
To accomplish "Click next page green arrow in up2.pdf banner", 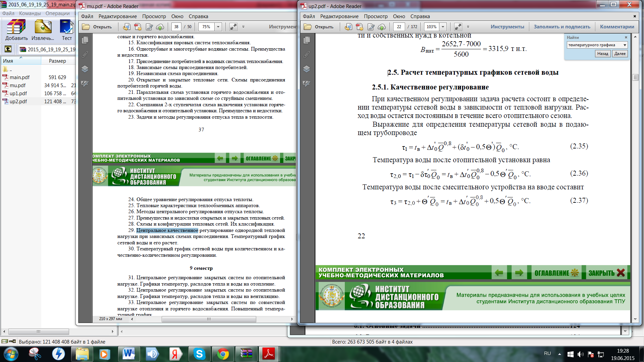I will (x=519, y=273).
